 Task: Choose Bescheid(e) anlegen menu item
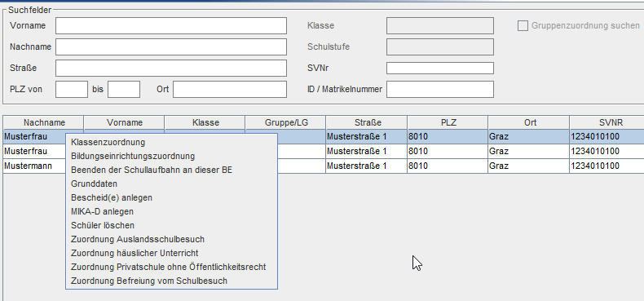[171, 197]
